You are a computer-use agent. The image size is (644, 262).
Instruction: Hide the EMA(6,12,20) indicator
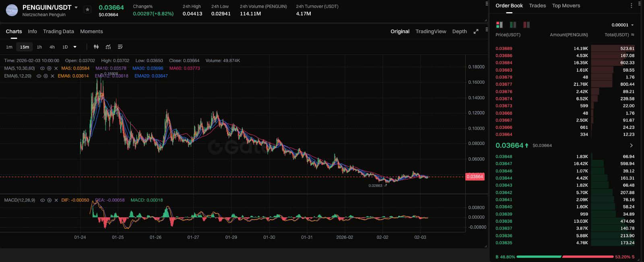pyautogui.click(x=39, y=76)
